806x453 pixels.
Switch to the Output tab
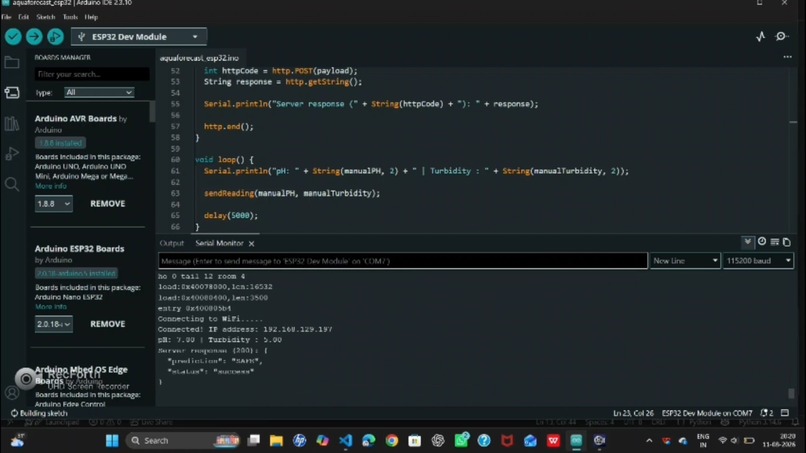172,243
